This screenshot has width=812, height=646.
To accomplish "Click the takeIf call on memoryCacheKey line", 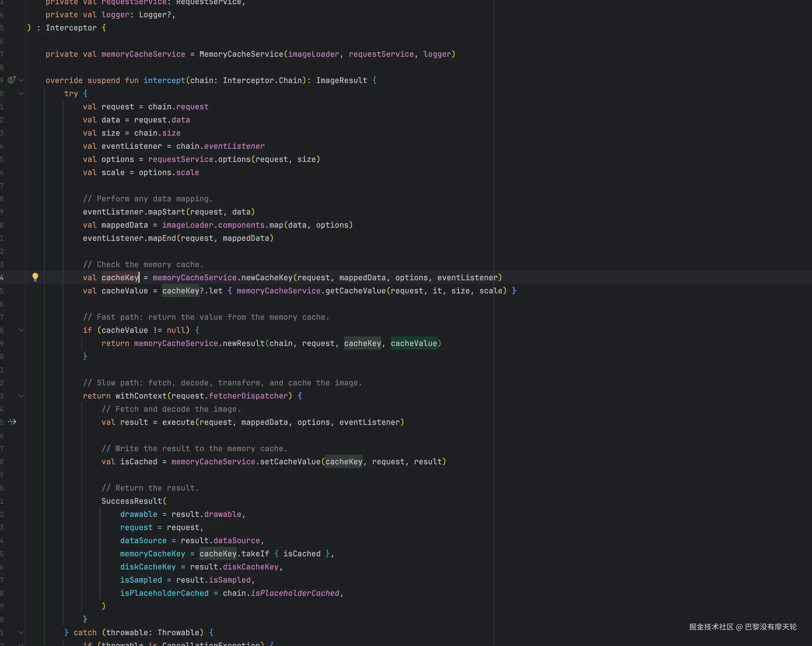I will [x=255, y=554].
